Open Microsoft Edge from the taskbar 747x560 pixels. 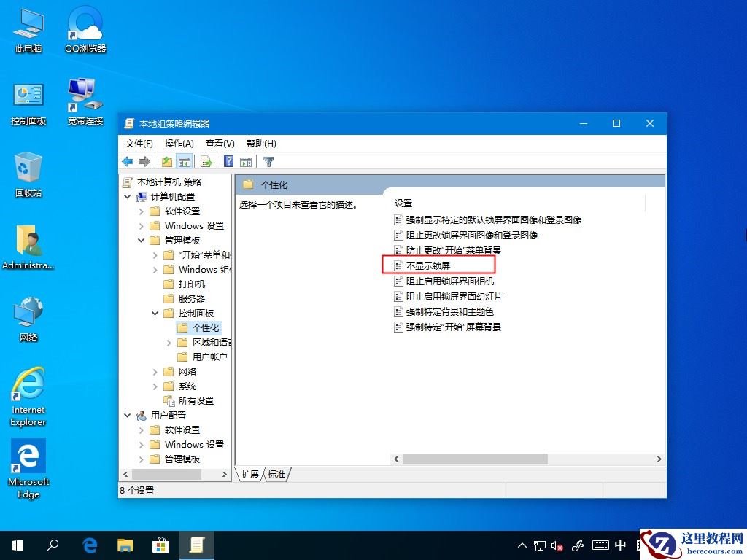89,545
